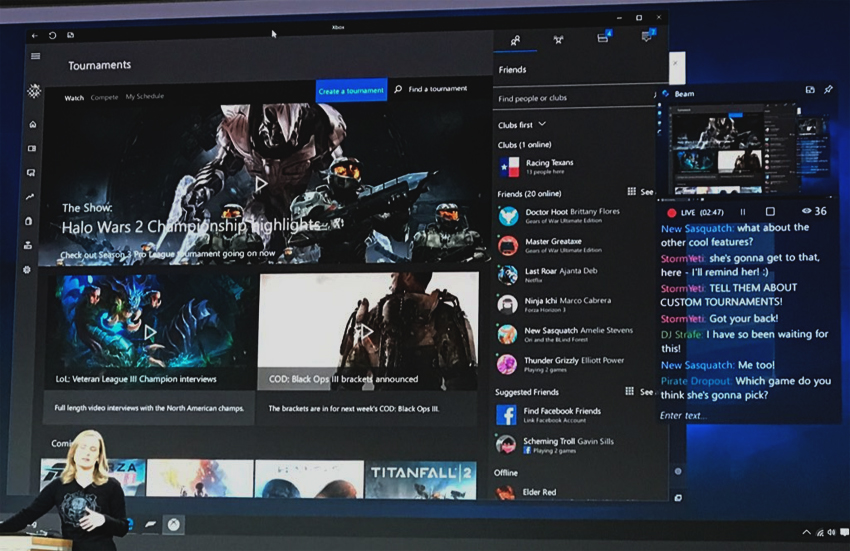Open the Parties icon in top panel

coord(558,40)
